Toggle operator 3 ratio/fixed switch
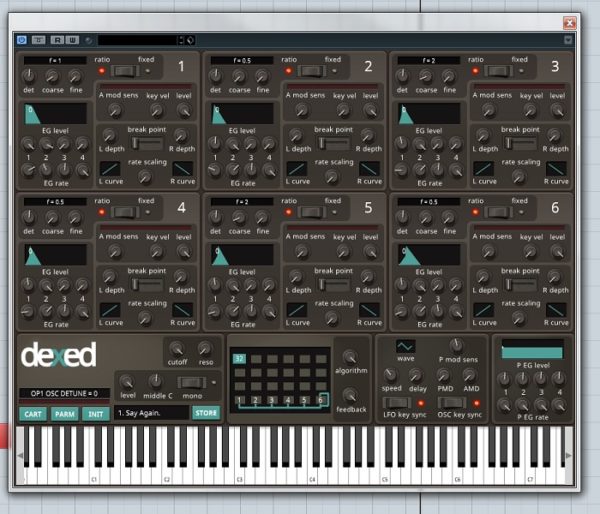 click(498, 71)
